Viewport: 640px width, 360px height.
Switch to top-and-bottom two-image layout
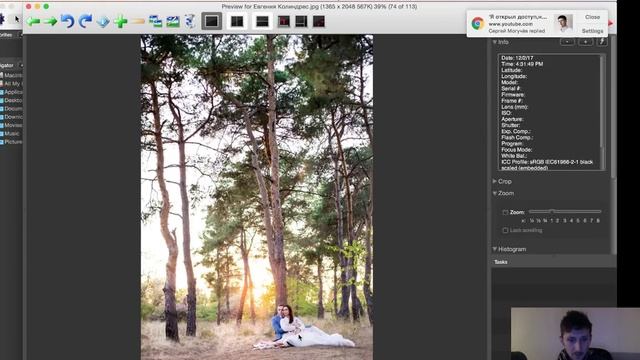pos(262,21)
